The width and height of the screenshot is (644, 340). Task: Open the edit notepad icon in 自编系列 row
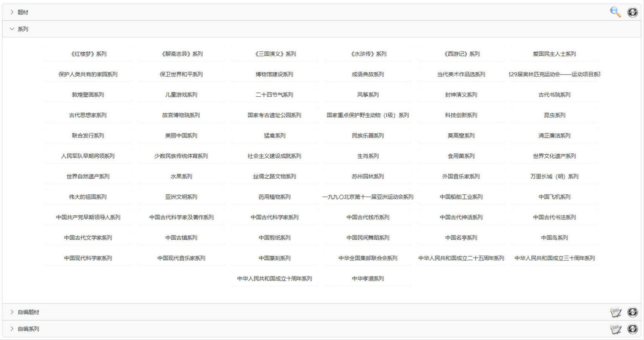coord(616,329)
